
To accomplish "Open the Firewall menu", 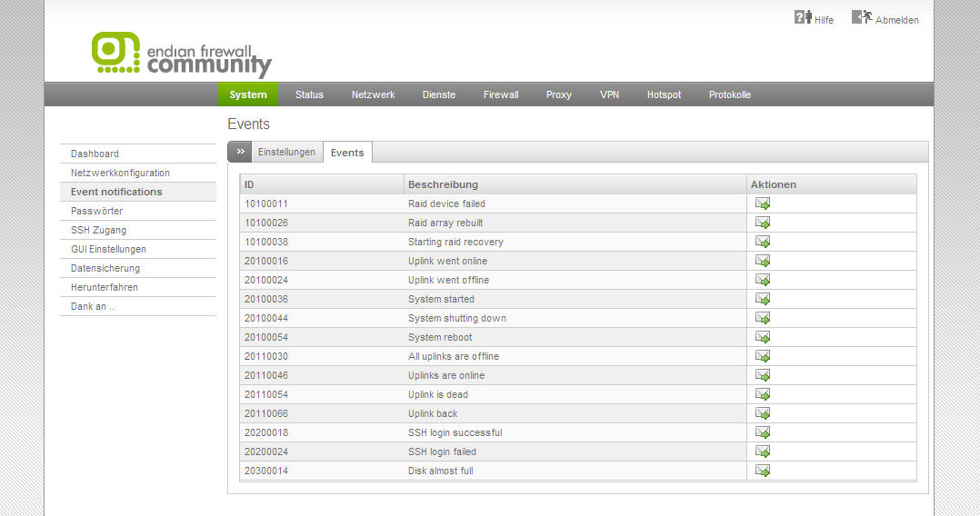I will pyautogui.click(x=501, y=94).
